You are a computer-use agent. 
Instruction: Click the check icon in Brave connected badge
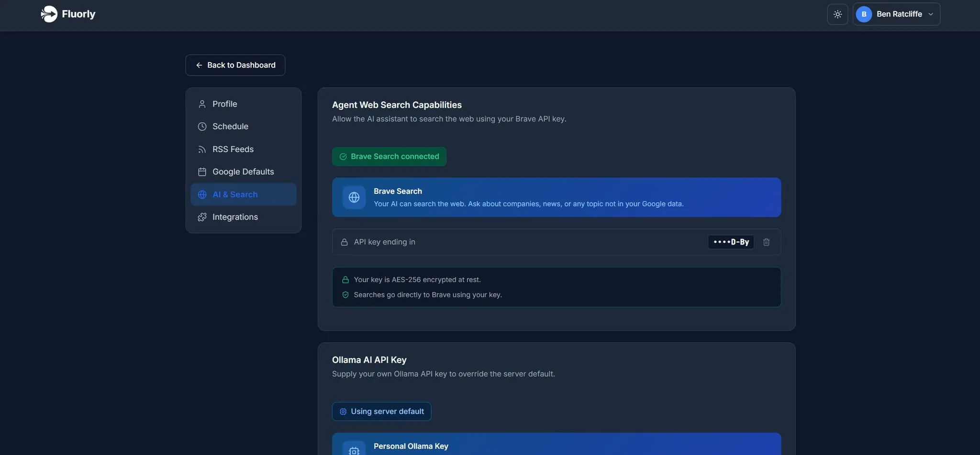tap(343, 157)
